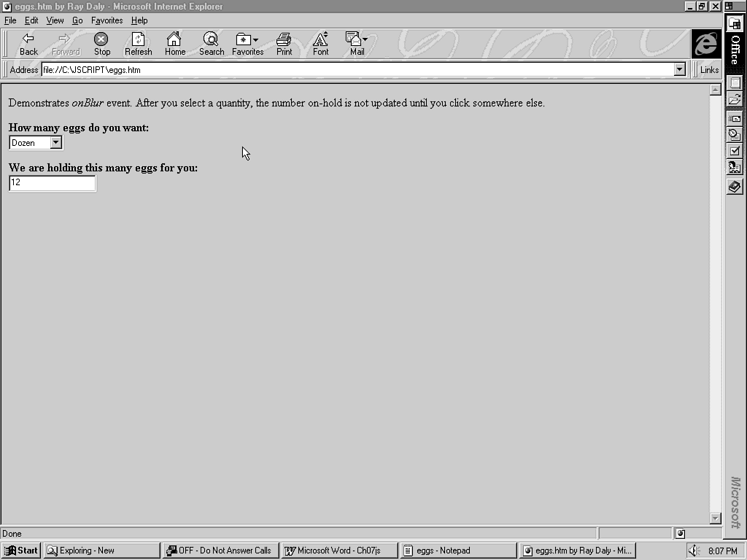Change text size with the Font button
This screenshot has height=560, width=747.
[x=321, y=44]
